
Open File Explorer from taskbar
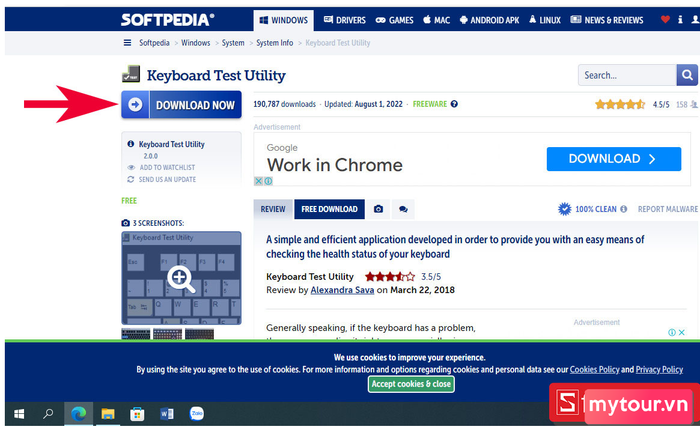click(x=108, y=414)
